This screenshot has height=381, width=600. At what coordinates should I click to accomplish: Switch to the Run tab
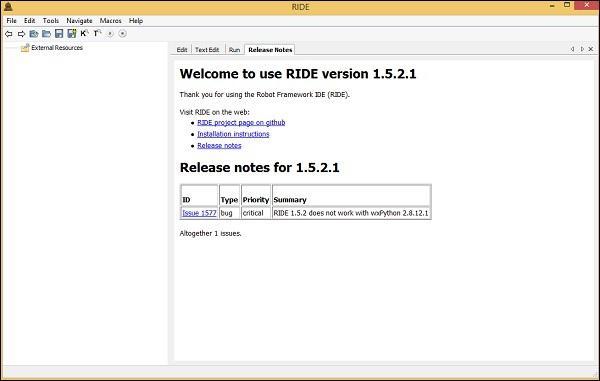234,50
